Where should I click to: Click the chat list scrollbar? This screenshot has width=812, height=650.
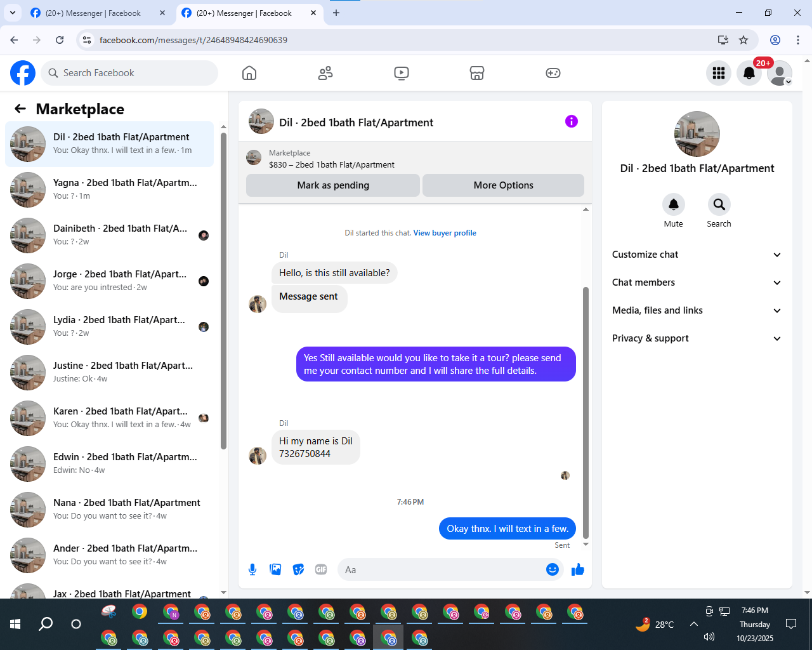(x=223, y=290)
